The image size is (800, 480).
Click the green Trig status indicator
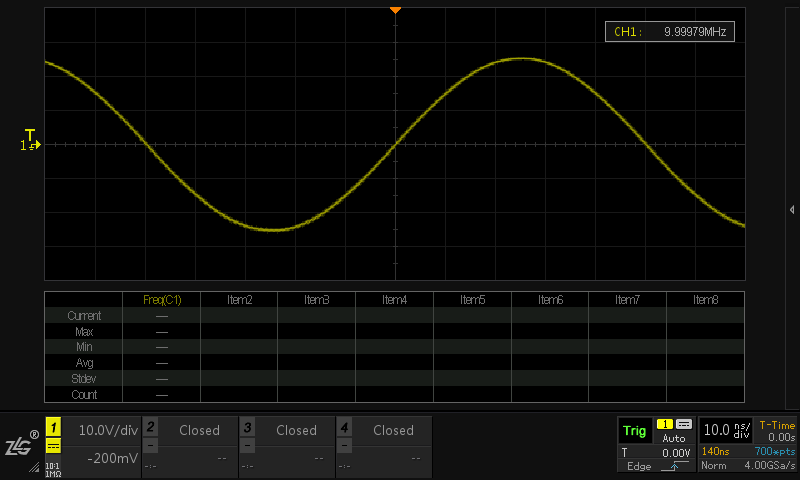coord(635,431)
